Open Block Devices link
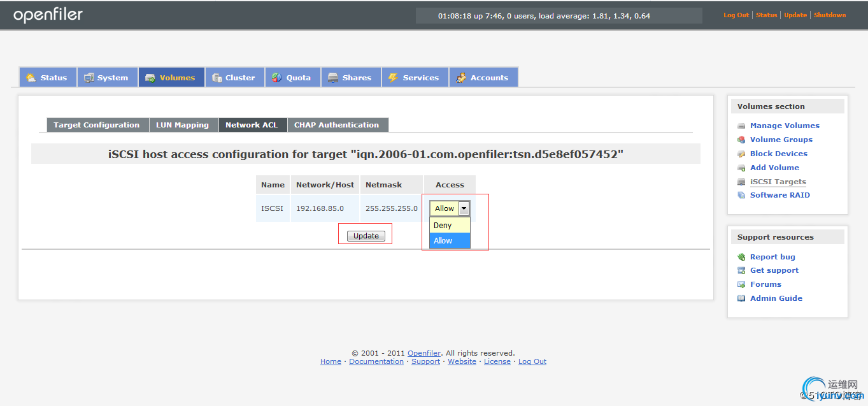The width and height of the screenshot is (868, 406). tap(779, 154)
